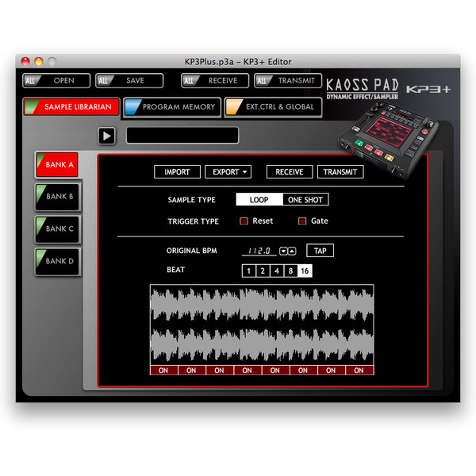Click the KP3+ device image
The image size is (476, 476).
[x=389, y=140]
